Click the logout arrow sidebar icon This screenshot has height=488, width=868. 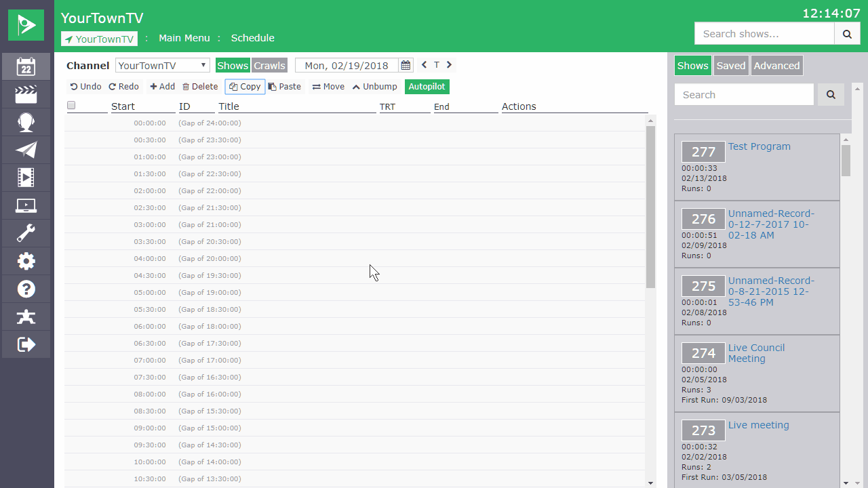pyautogui.click(x=26, y=344)
